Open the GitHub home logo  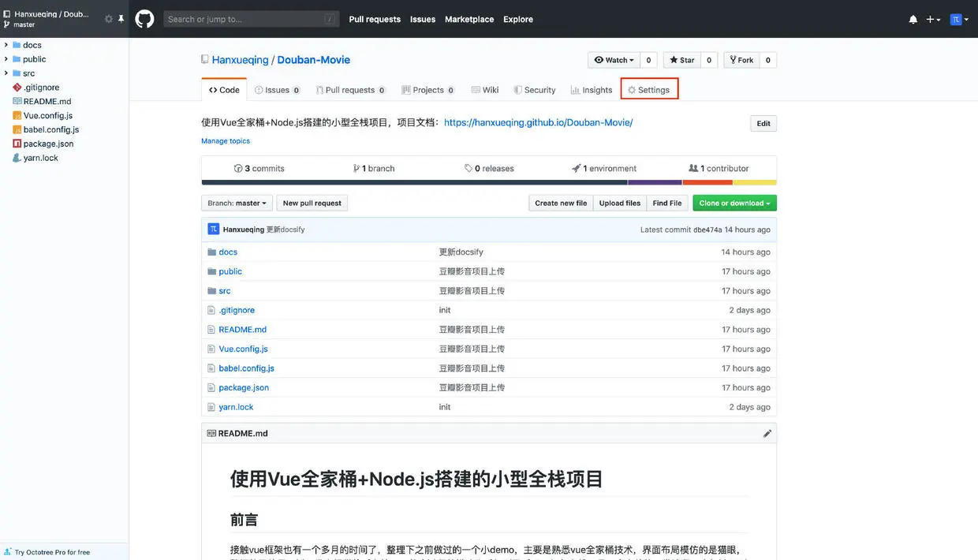point(144,19)
